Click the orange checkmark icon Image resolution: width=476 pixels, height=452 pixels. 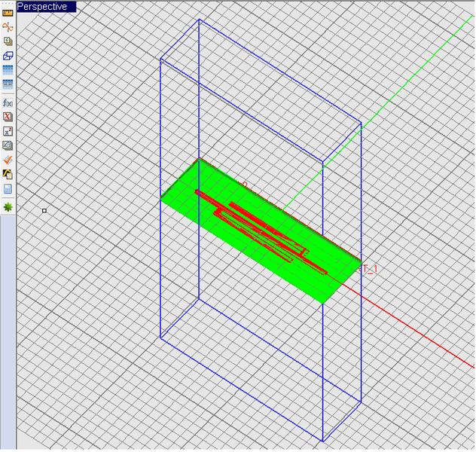click(8, 160)
